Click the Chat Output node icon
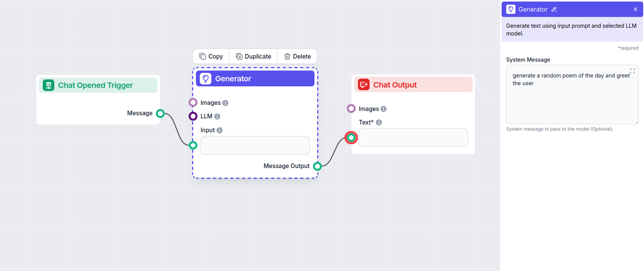Screen dimensions: 644x271 [x=364, y=85]
